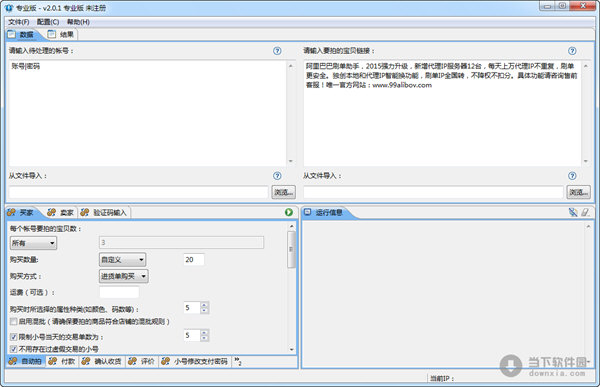Click the first icon on the 运行信息 panel header
Image resolution: width=600 pixels, height=387 pixels.
coord(573,212)
